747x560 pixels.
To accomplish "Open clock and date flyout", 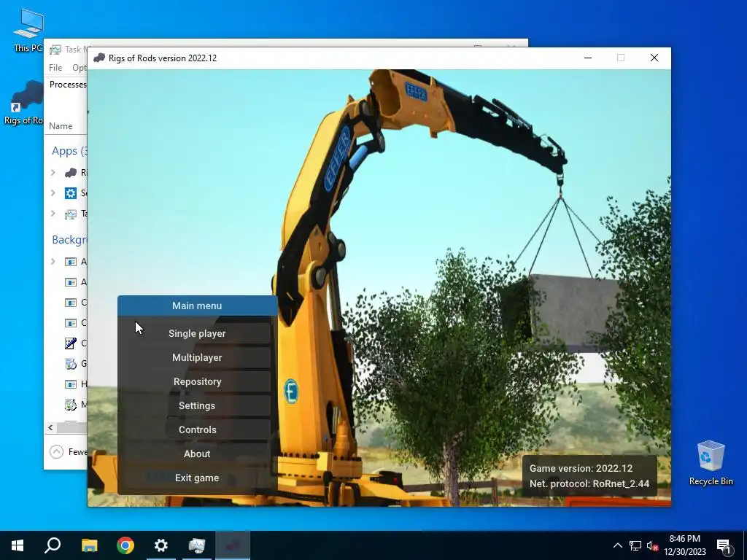I will (685, 545).
